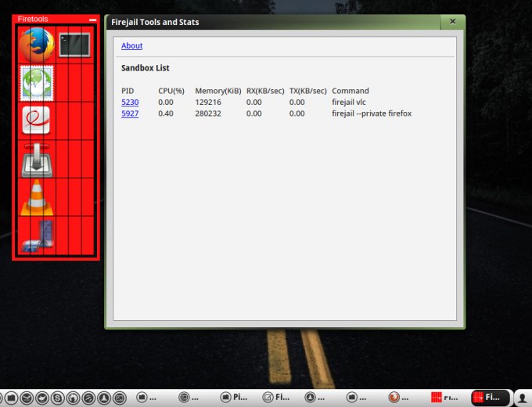Select the highlighted red 'Fi...' taskbar entry
This screenshot has height=407, width=532.
pyautogui.click(x=491, y=397)
